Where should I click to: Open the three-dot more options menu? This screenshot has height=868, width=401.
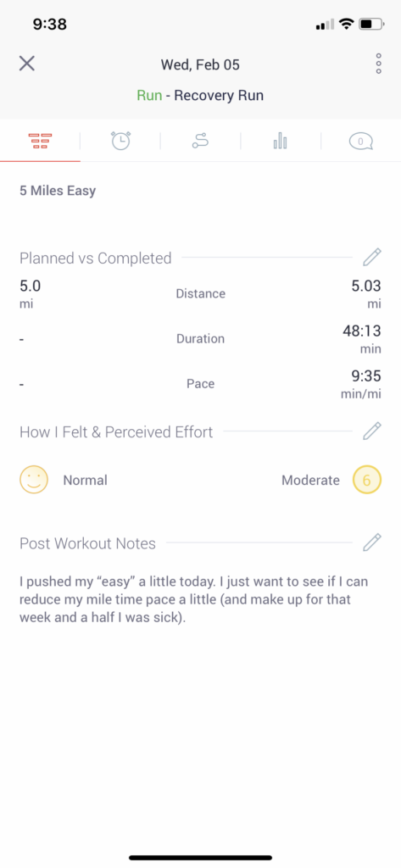[378, 64]
